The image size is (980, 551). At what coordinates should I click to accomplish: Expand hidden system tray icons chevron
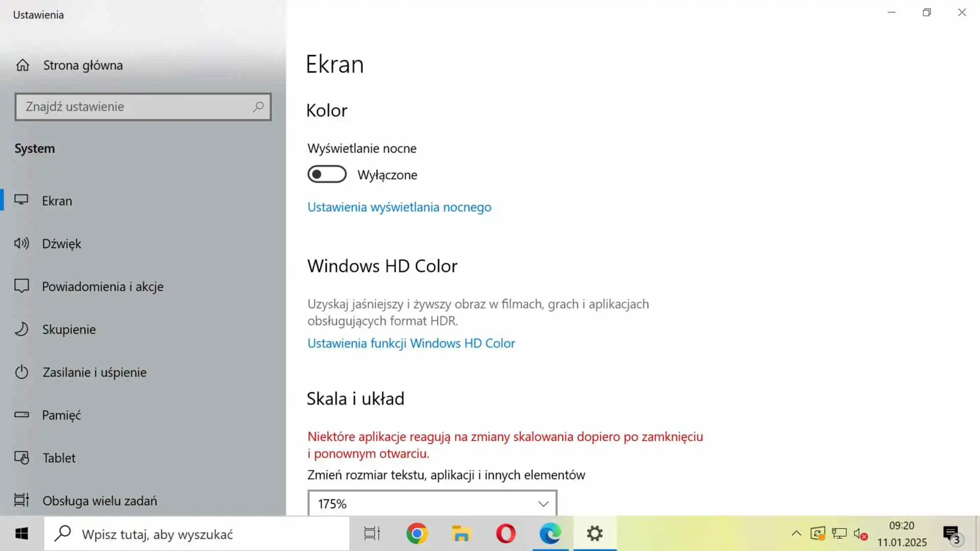tap(796, 534)
